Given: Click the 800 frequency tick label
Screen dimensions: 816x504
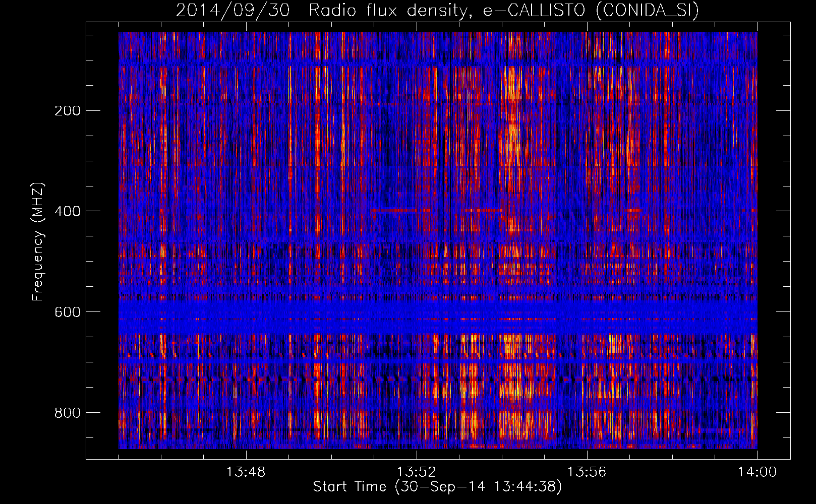Looking at the screenshot, I should point(68,413).
